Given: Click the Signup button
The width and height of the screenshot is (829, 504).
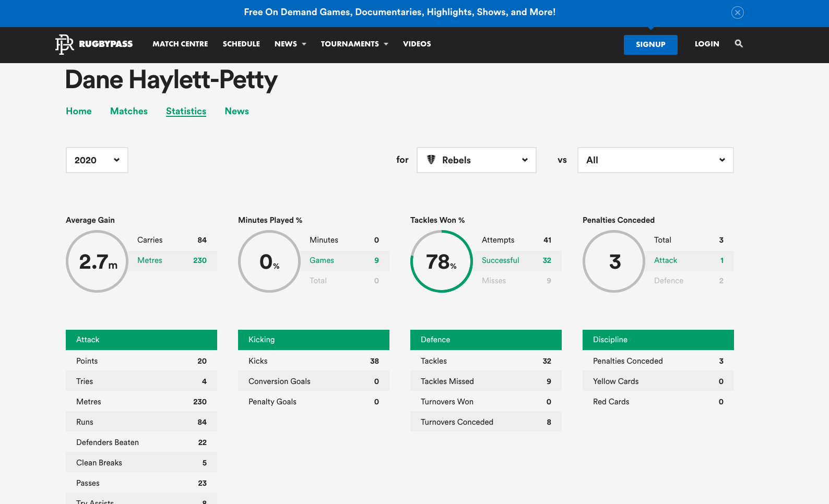Looking at the screenshot, I should click(x=650, y=45).
